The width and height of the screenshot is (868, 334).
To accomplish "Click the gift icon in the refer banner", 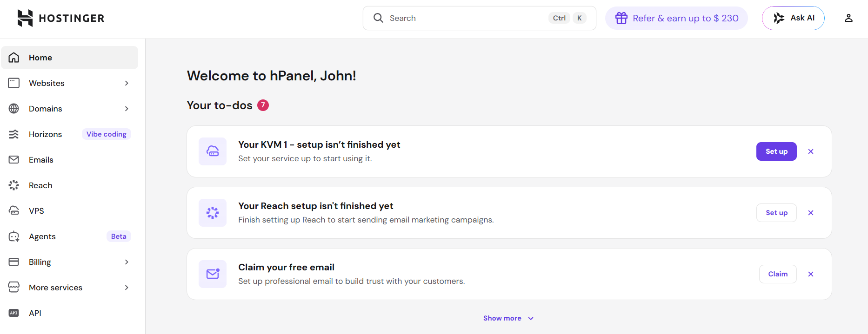I will click(x=621, y=18).
